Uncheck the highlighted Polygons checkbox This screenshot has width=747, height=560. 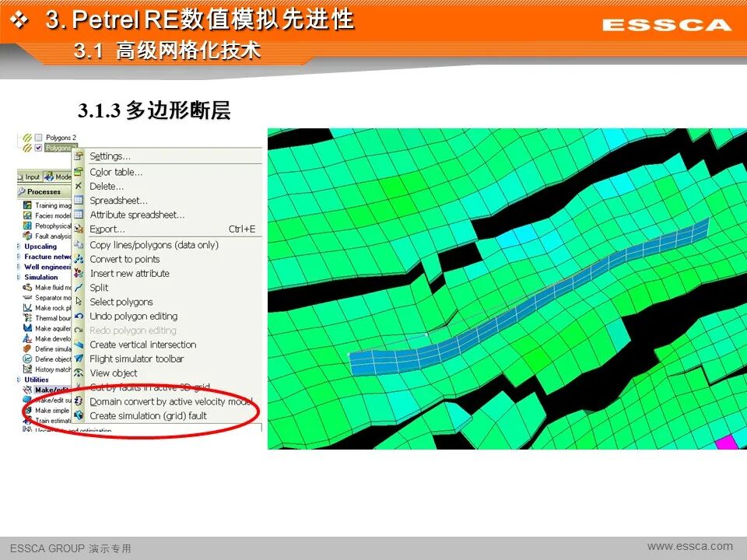click(39, 148)
